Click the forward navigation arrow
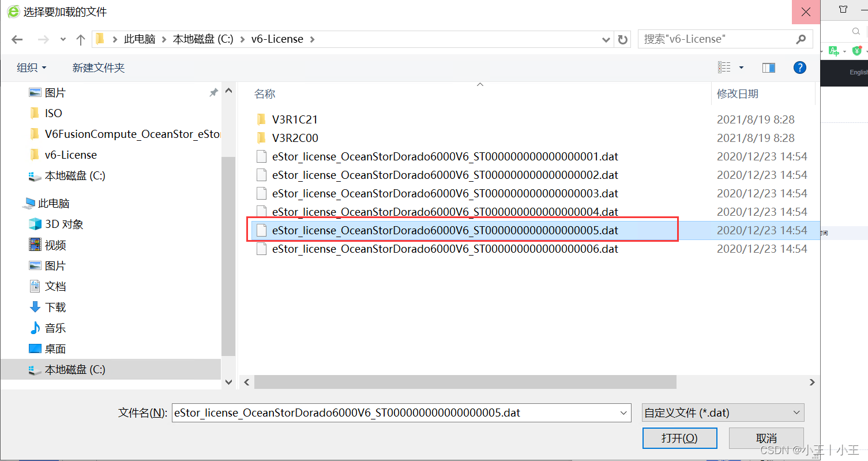 coord(43,40)
